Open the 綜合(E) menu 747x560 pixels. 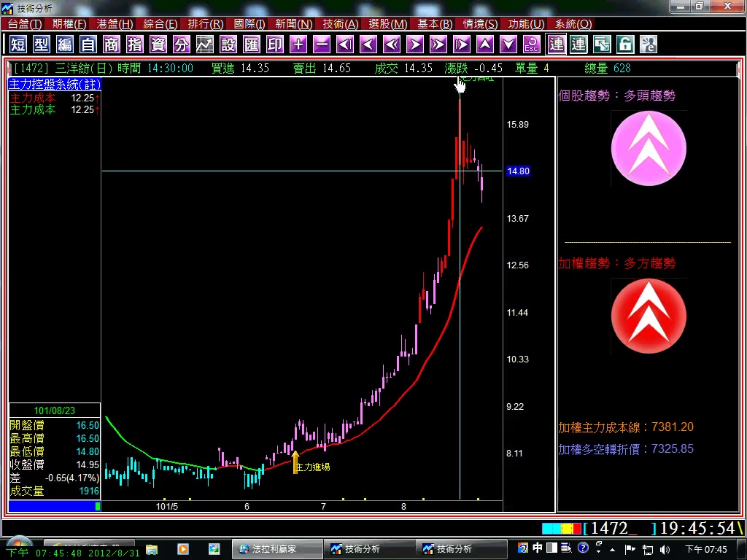pos(160,24)
